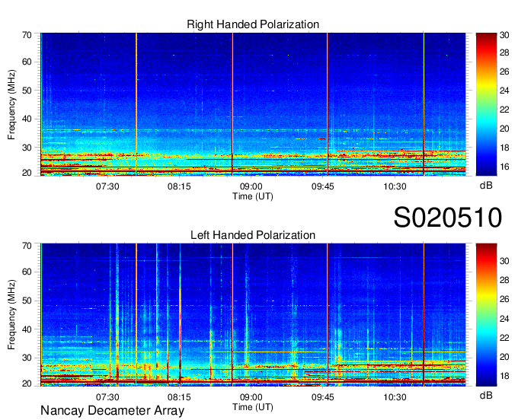Screen dimensions: 518x420
Task: Click the Left Handed plot's dB colorbar
Action: [x=486, y=315]
